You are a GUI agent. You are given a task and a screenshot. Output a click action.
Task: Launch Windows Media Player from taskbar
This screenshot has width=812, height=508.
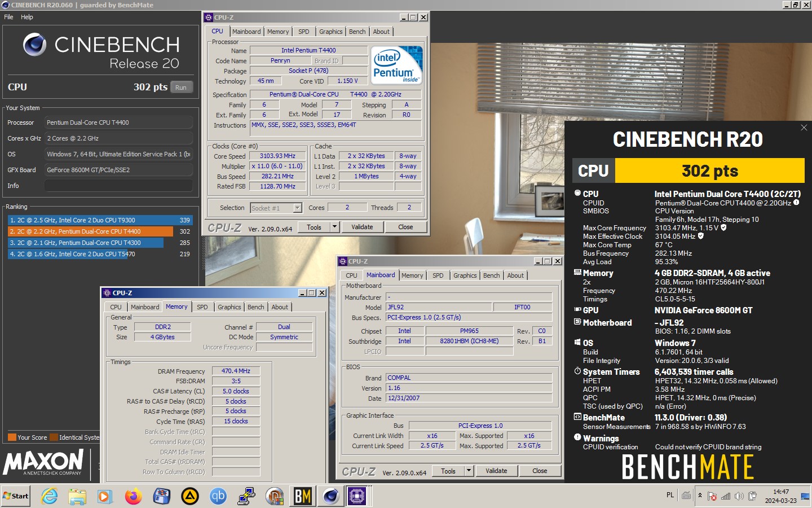[x=105, y=496]
